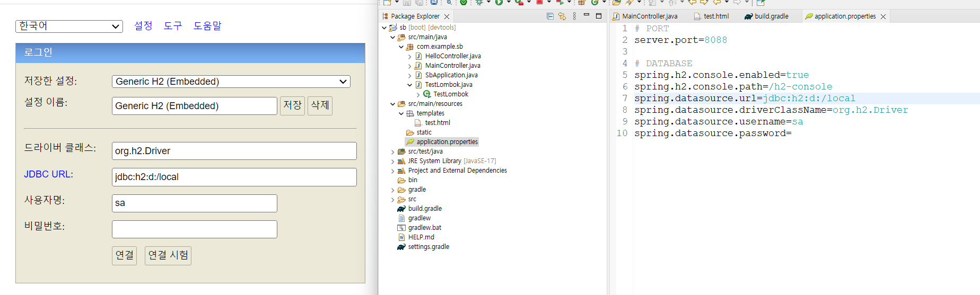The height and width of the screenshot is (295, 980).
Task: Select src folder in Package Explorer
Action: pos(412,199)
